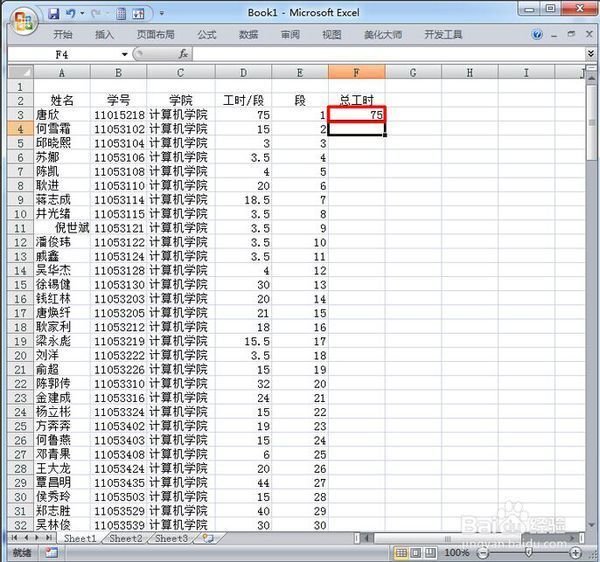The width and height of the screenshot is (600, 562).
Task: Switch to Page Break Preview button
Action: tap(430, 553)
